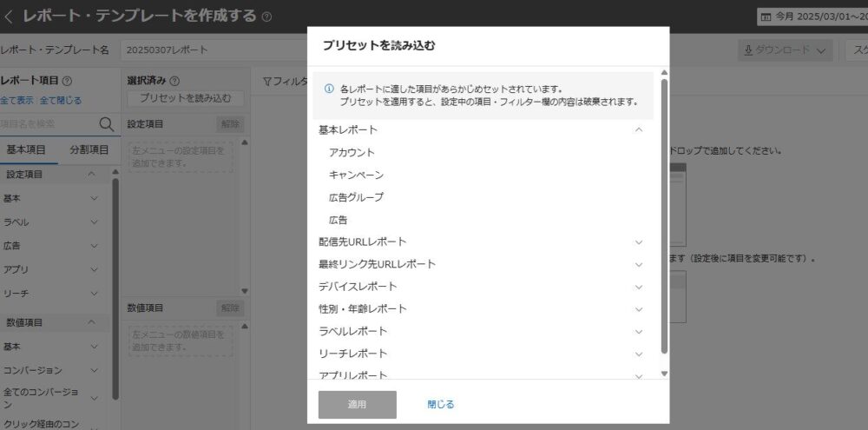Expand 基本 under 数値項目
The image size is (868, 430).
[94, 347]
